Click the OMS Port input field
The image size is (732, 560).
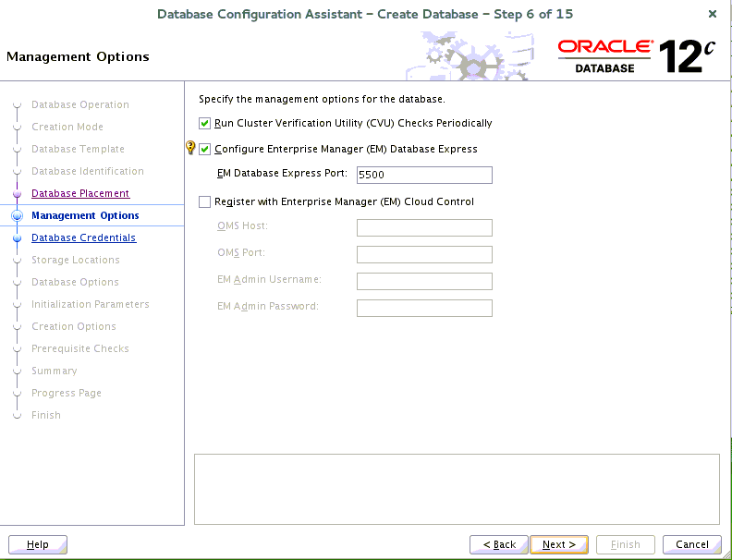pos(424,254)
